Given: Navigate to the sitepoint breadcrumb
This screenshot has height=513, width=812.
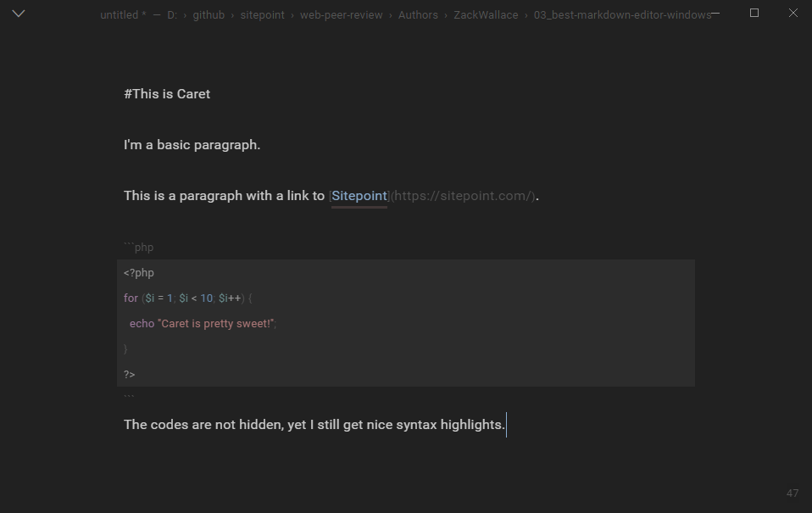Looking at the screenshot, I should pos(262,14).
